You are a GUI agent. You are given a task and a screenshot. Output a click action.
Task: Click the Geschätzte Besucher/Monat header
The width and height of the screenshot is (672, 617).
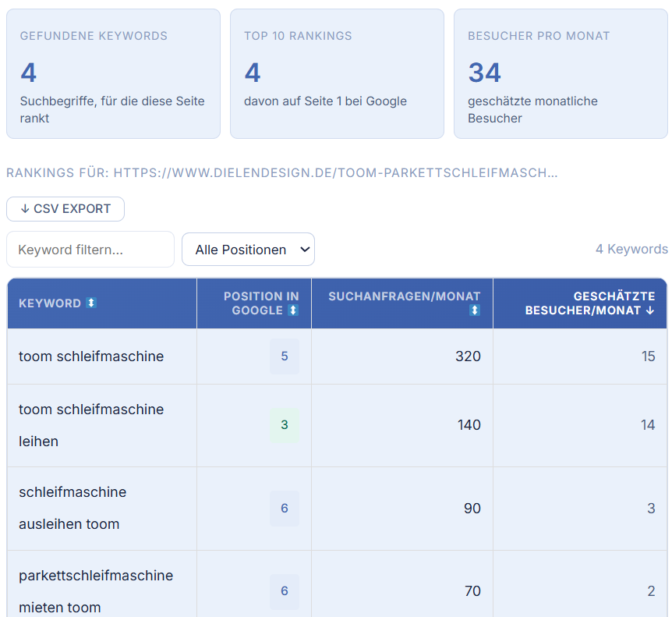pyautogui.click(x=580, y=303)
